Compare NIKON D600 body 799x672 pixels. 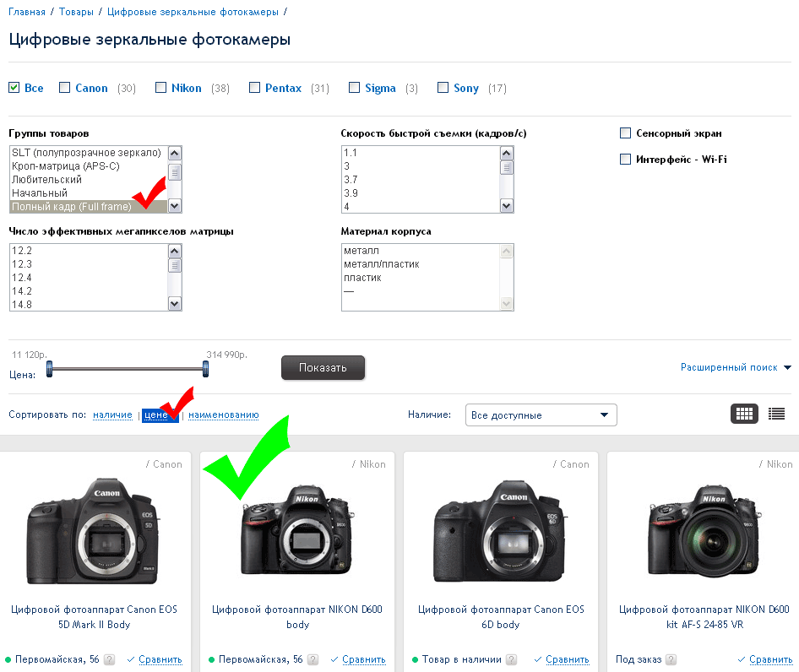[x=364, y=659]
